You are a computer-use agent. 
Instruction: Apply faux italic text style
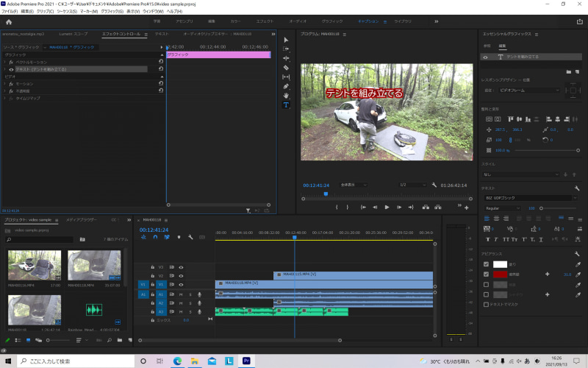click(x=495, y=239)
